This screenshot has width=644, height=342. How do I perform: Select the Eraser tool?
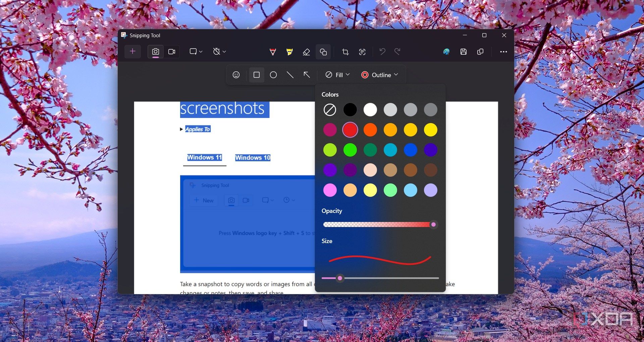(306, 52)
